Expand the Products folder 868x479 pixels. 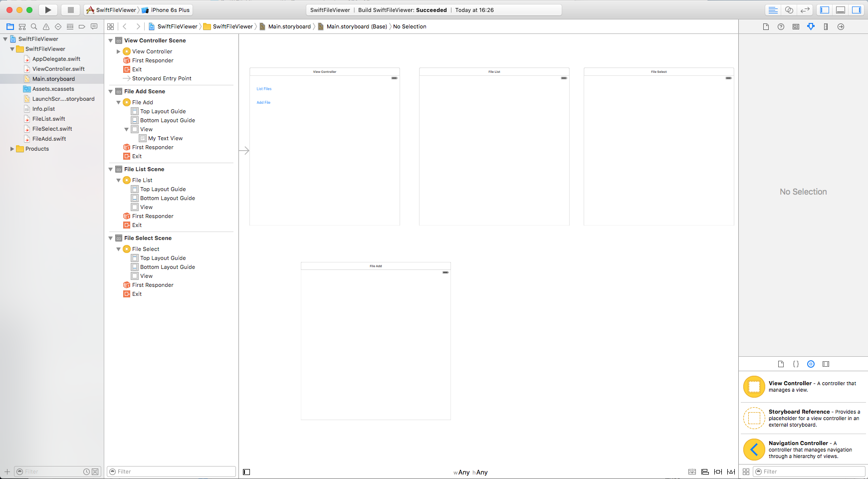coord(12,149)
